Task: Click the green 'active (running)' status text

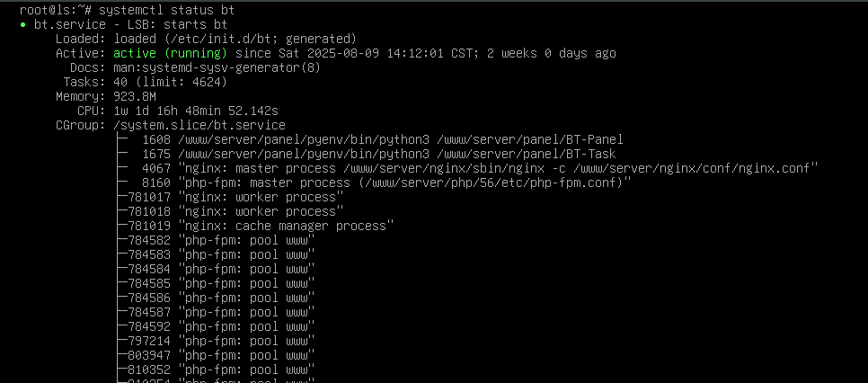Action: pyautogui.click(x=170, y=53)
